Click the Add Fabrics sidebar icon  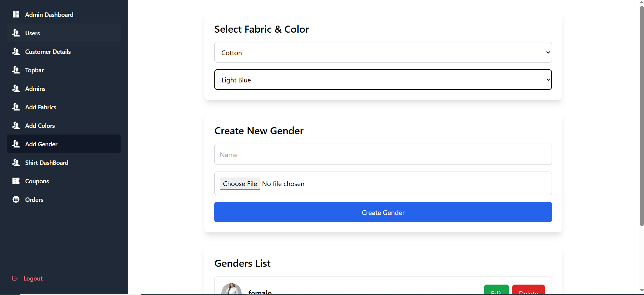[16, 107]
